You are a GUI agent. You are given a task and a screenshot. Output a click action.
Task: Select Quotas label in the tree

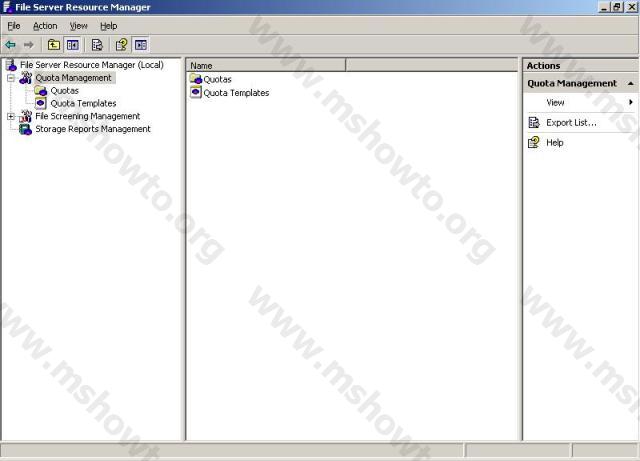point(64,91)
